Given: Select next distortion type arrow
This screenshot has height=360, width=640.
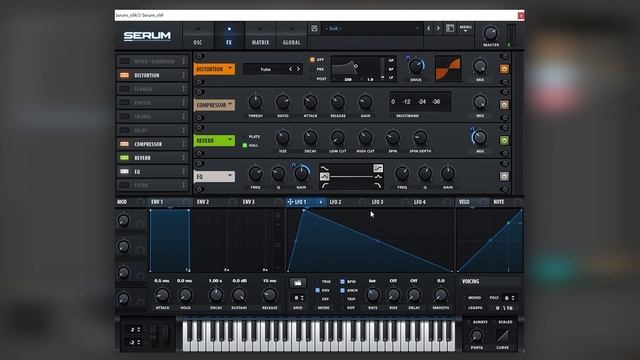Looking at the screenshot, I should point(298,69).
